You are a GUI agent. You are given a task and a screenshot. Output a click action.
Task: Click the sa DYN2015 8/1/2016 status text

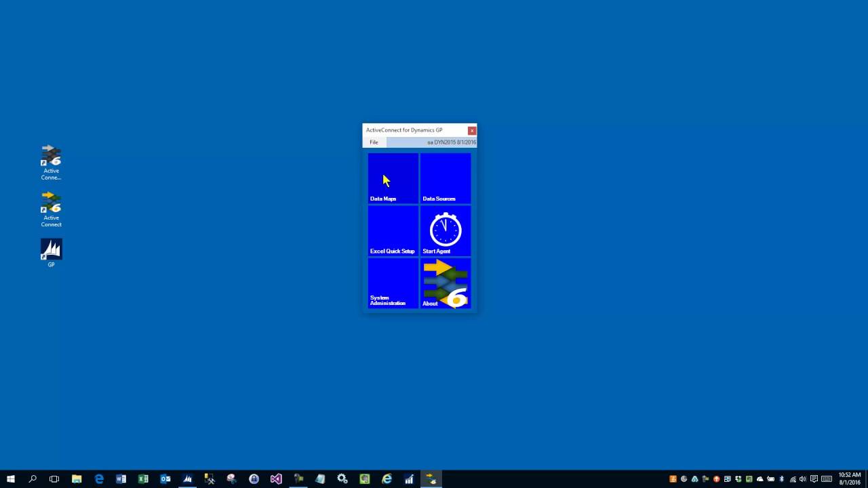coord(452,142)
